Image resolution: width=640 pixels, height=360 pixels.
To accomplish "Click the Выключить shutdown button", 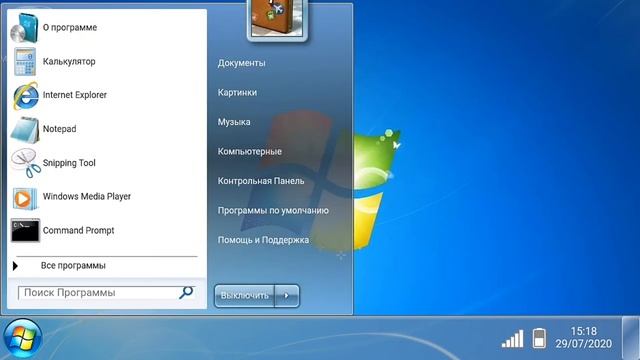I will [244, 296].
